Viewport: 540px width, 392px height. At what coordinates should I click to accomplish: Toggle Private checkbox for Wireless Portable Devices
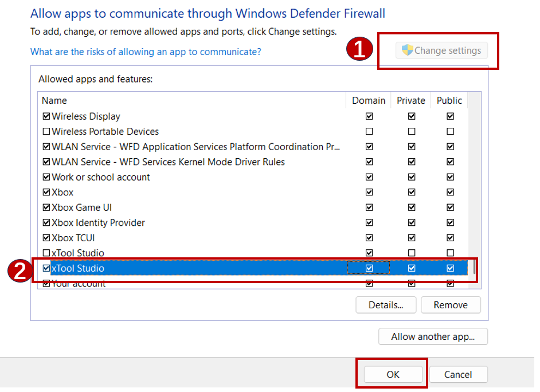click(411, 131)
